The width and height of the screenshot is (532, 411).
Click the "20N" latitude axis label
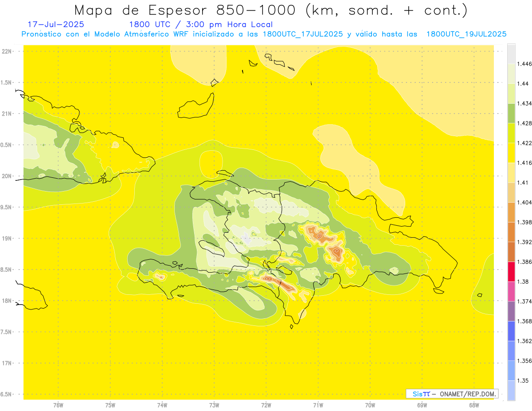pos(7,176)
